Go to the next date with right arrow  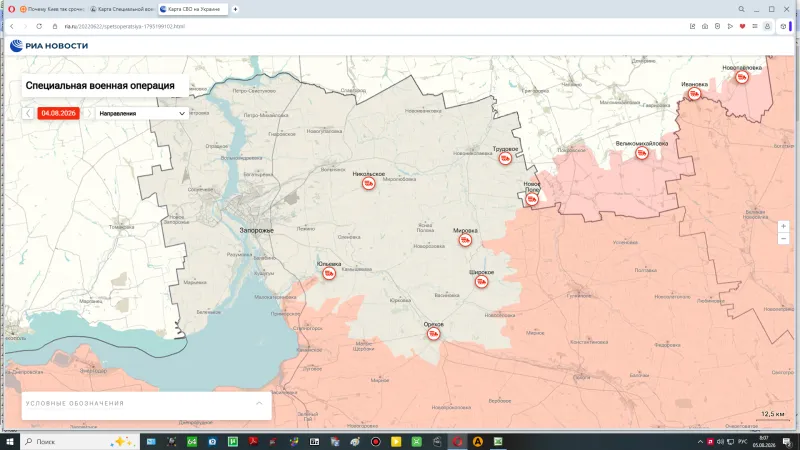pyautogui.click(x=88, y=113)
